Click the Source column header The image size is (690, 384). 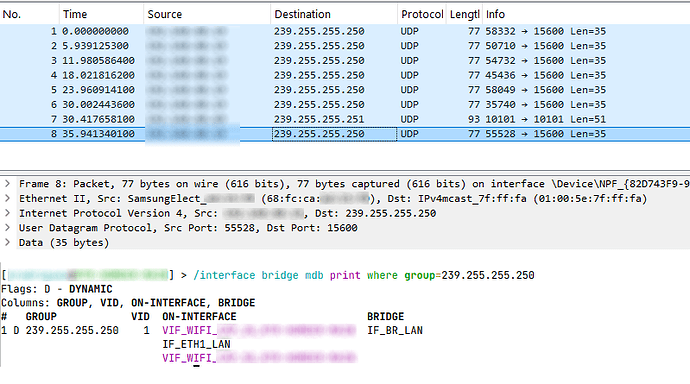207,14
